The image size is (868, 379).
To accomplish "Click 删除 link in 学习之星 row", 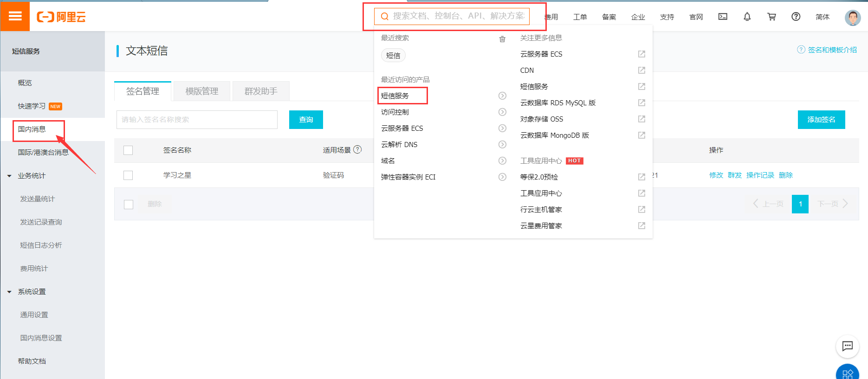I will pyautogui.click(x=786, y=175).
